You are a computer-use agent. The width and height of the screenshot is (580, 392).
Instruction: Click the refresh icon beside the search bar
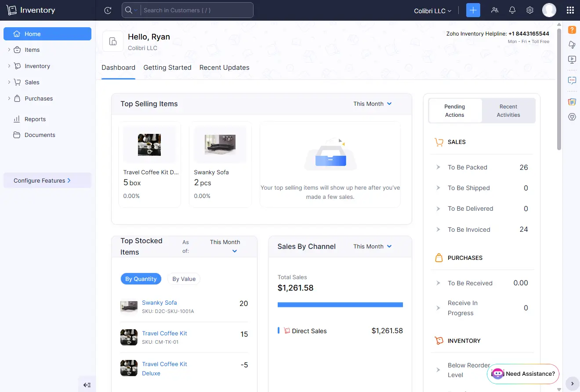(108, 10)
